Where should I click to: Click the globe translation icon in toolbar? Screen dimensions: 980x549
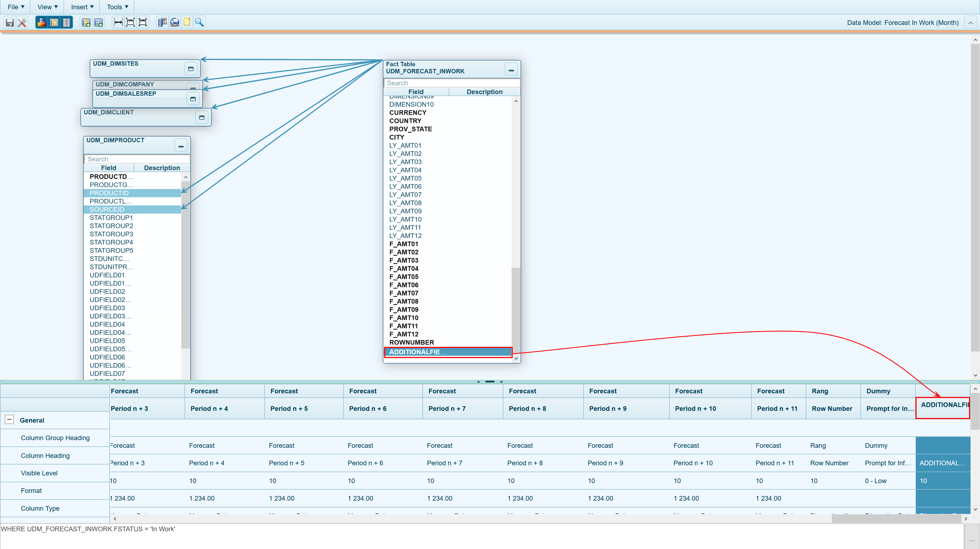pos(175,22)
